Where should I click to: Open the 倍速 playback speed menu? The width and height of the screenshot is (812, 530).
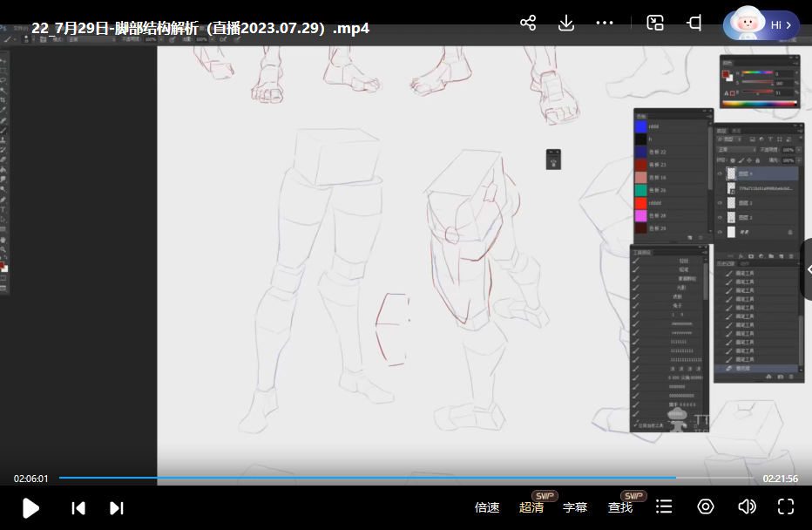click(x=487, y=507)
